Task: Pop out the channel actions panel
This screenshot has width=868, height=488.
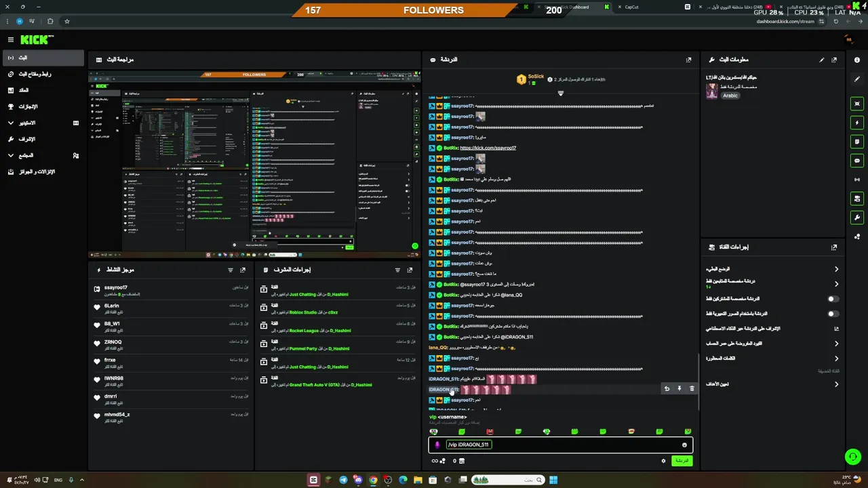Action: click(834, 247)
